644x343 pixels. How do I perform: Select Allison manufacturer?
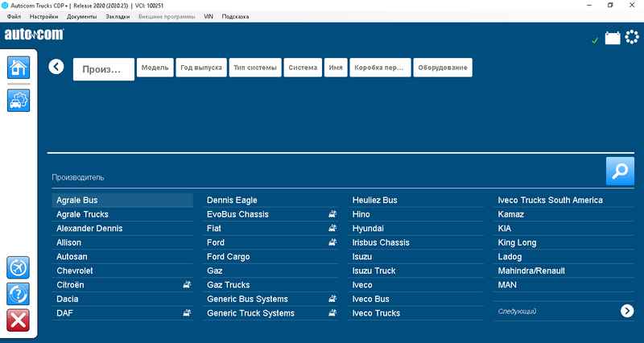tap(122, 242)
